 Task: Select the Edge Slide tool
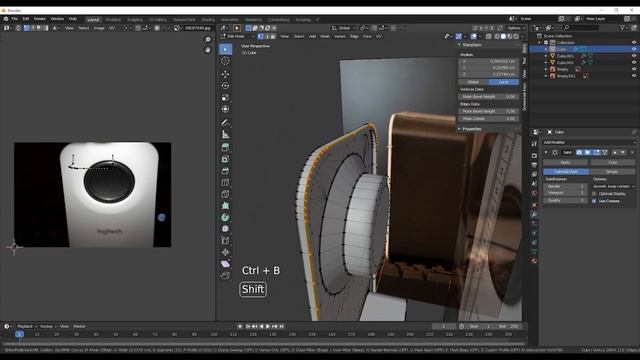point(225,241)
